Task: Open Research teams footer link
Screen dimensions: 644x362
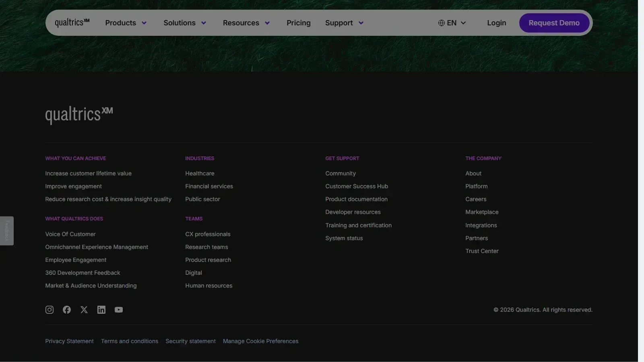Action: click(x=206, y=247)
